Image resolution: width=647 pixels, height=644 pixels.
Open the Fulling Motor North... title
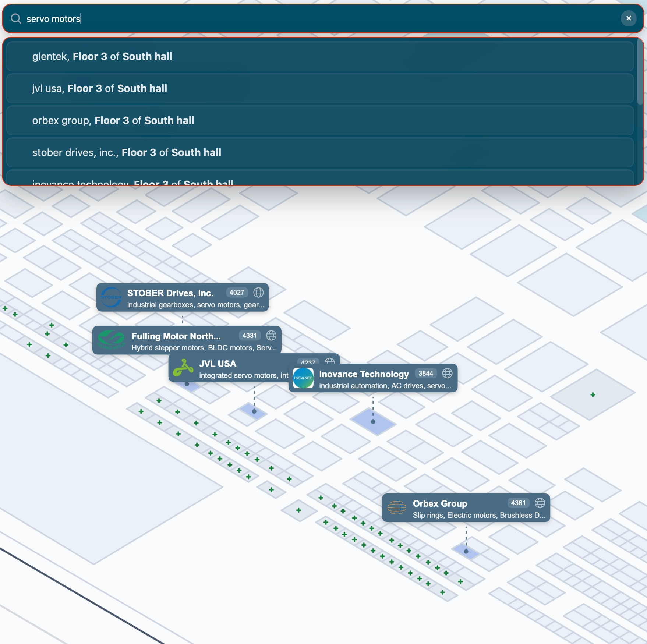[176, 336]
